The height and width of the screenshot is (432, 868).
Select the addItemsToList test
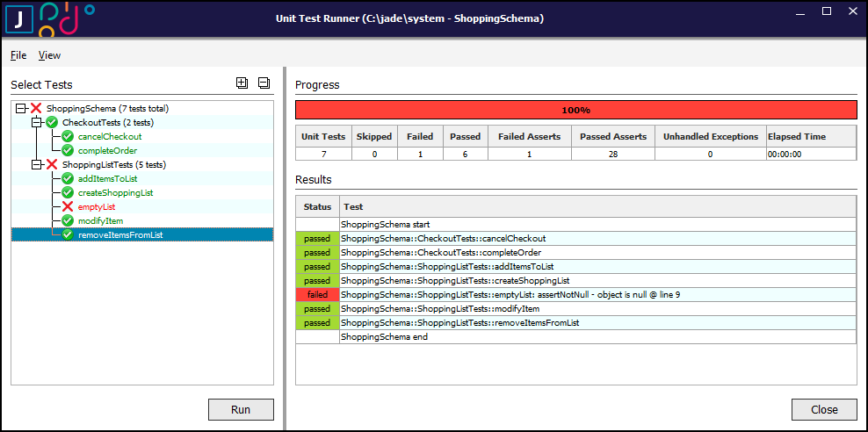pos(107,178)
